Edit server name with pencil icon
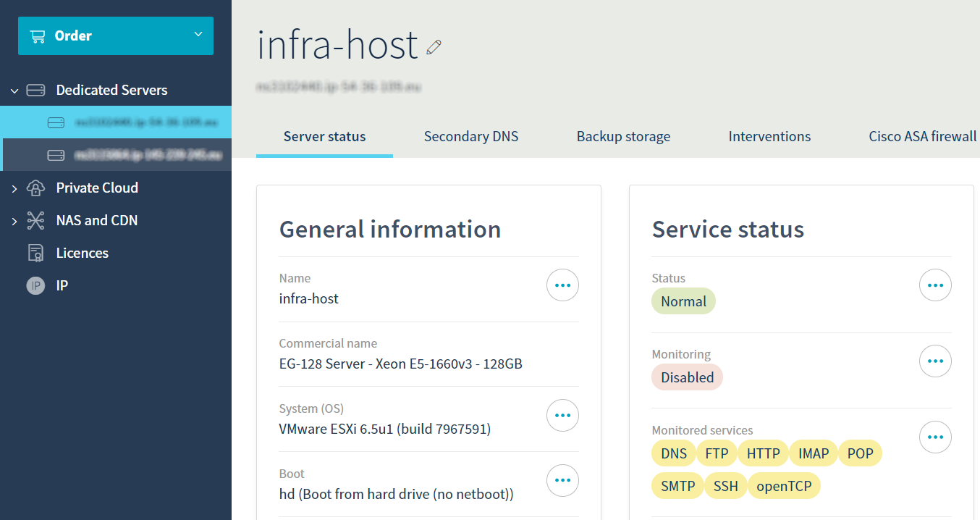Screen dimensions: 980x520 click(x=434, y=48)
